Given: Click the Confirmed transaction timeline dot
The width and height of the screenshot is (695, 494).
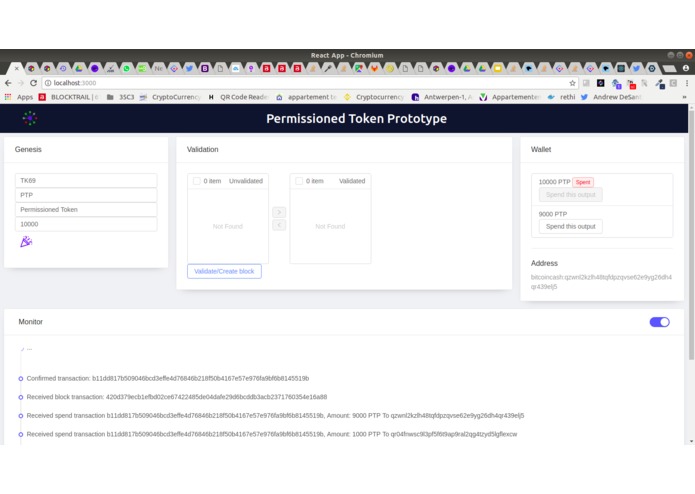Looking at the screenshot, I should (21, 379).
